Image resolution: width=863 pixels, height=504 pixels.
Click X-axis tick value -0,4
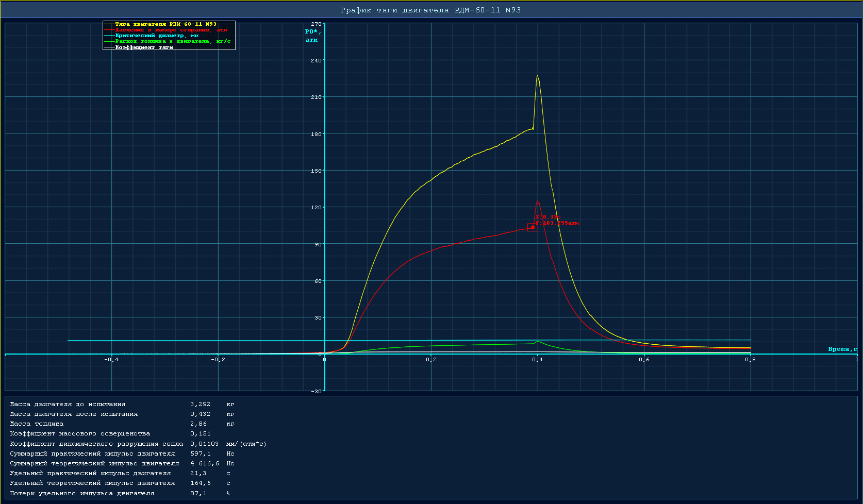[111, 360]
